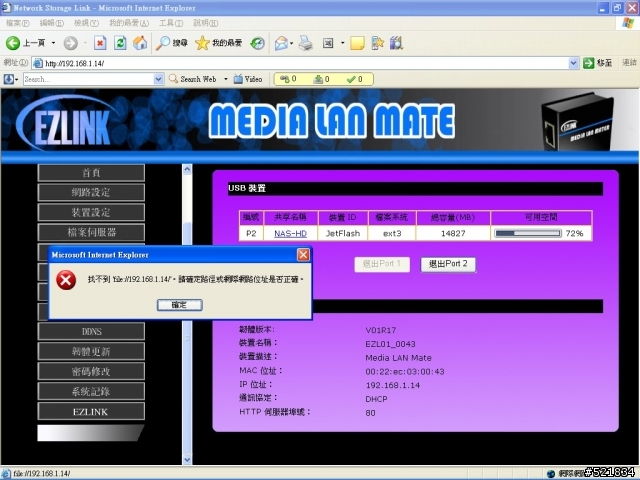Refresh the page with green arrows icon
Viewport: 640px width, 480px height.
tap(120, 43)
